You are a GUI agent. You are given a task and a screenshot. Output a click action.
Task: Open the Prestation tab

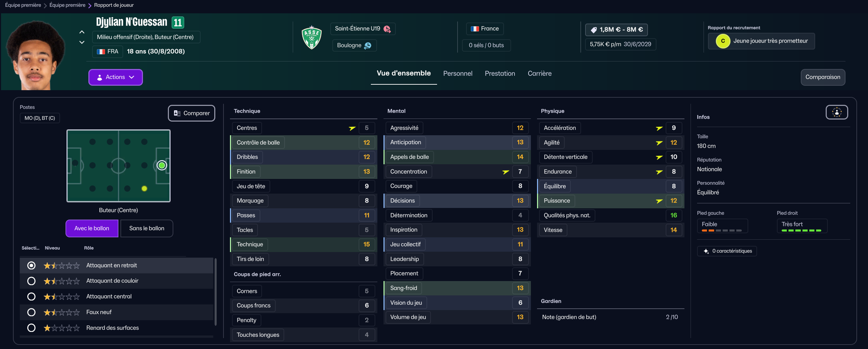[500, 73]
